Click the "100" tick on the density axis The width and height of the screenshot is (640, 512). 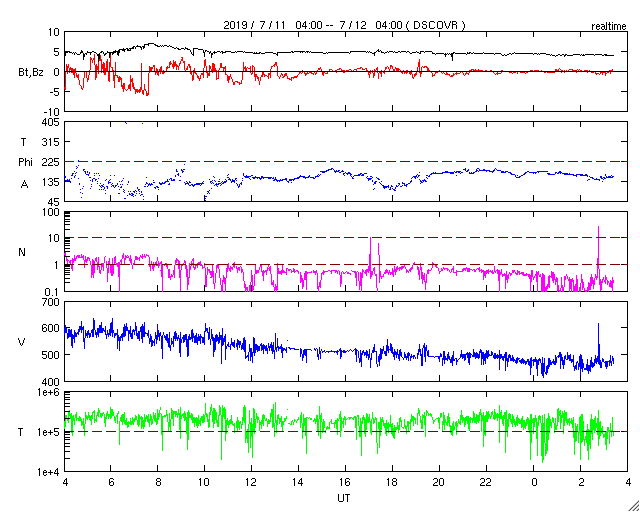(52, 212)
